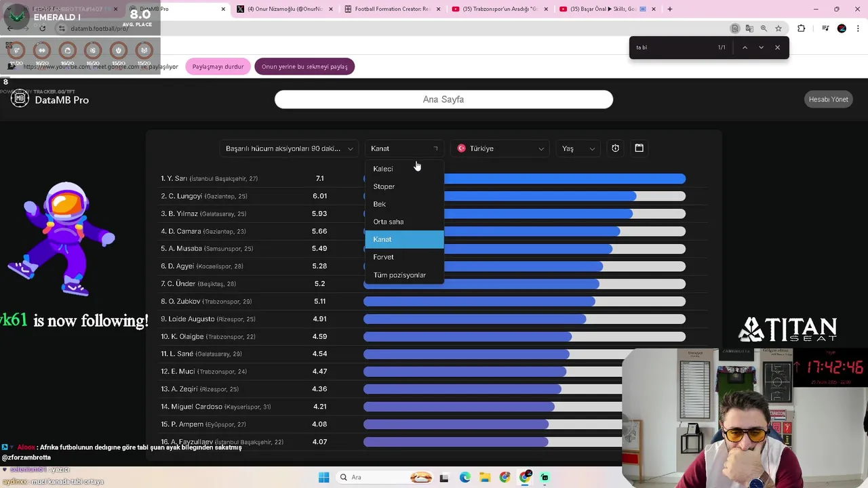Select Stoper from position list
Viewport: 868px width, 488px height.
404,186
